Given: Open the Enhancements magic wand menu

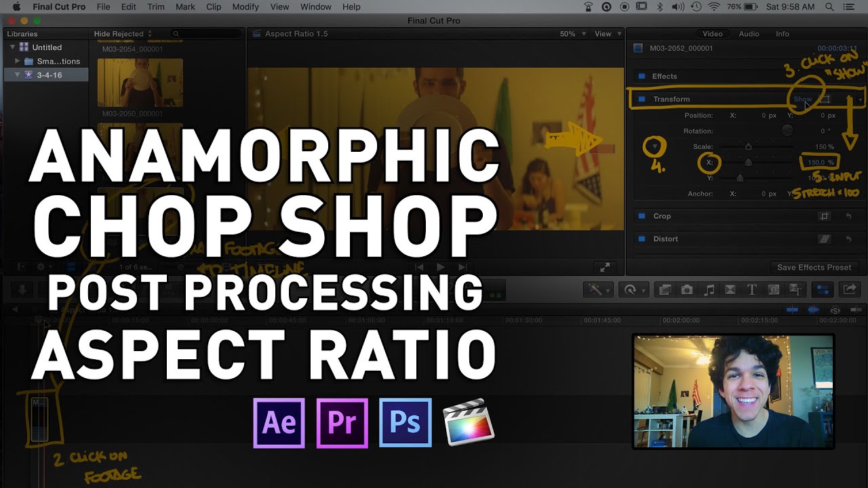Looking at the screenshot, I should [x=598, y=289].
